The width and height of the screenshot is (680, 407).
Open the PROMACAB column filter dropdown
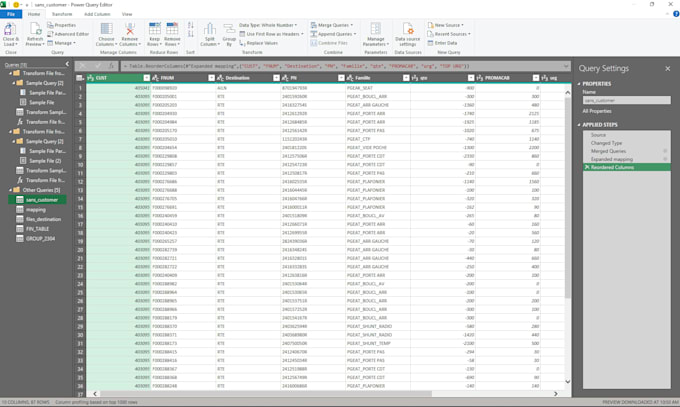point(536,78)
